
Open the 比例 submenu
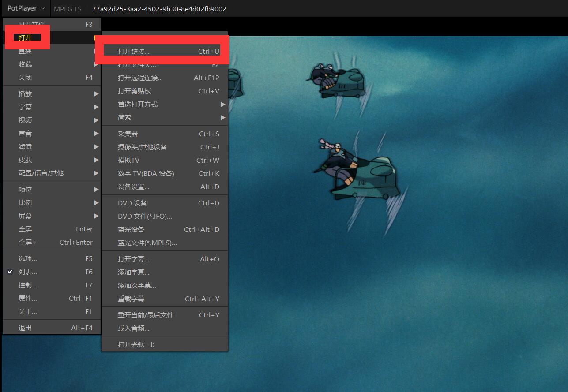[x=52, y=203]
